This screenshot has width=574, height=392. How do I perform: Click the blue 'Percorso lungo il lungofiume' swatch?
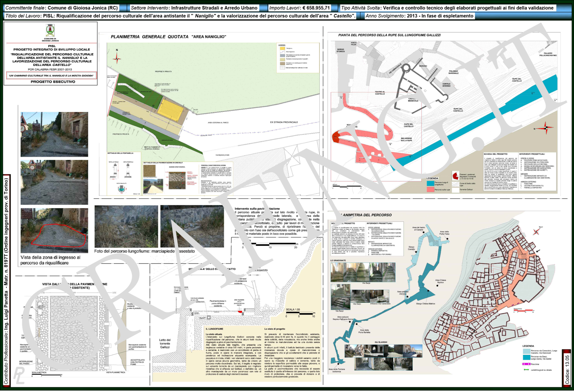point(430,183)
